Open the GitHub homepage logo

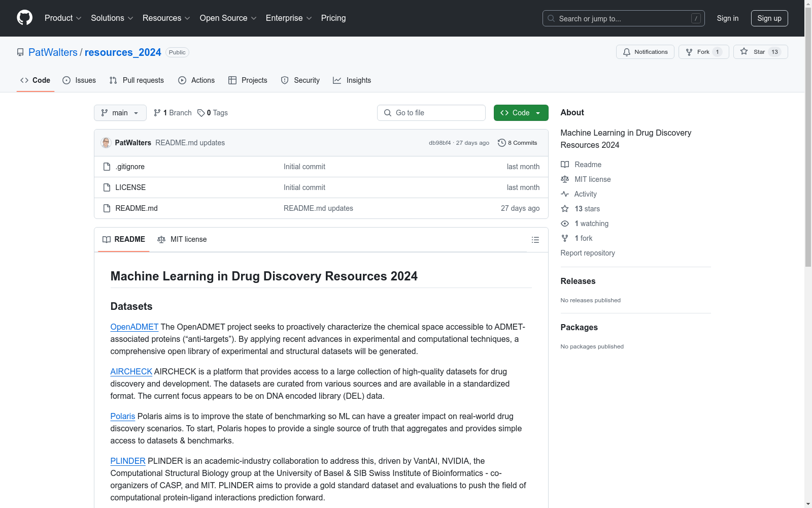coord(24,18)
